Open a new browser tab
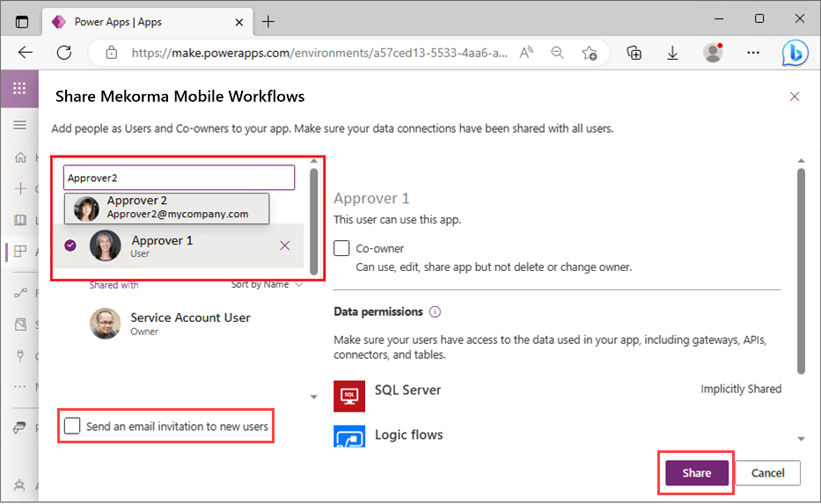Screen dimensions: 821x504 (x=268, y=21)
